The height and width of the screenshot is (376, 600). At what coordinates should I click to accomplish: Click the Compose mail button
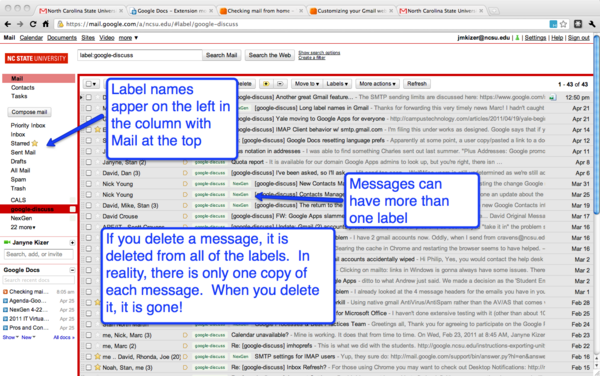[x=29, y=112]
